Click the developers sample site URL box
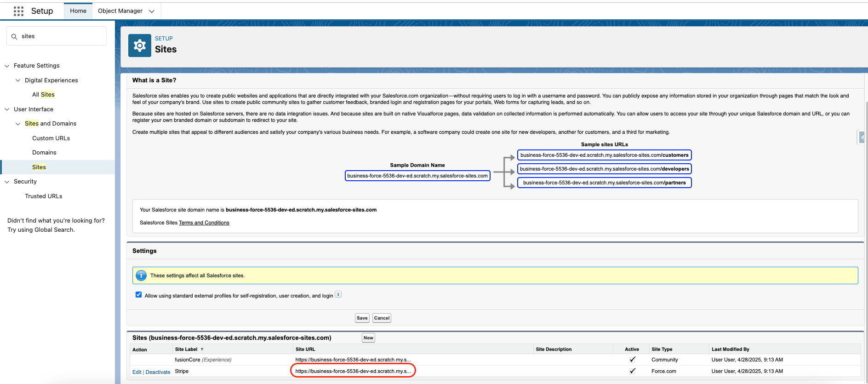This screenshot has width=868, height=384. coord(605,169)
